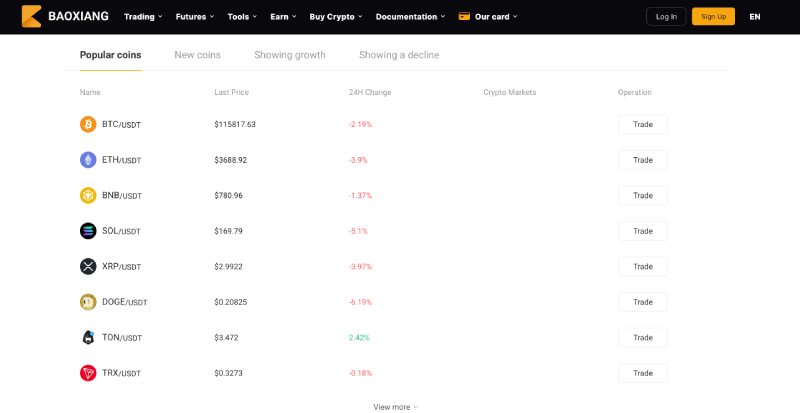The height and width of the screenshot is (413, 800).
Task: Click the TON coin icon
Action: (x=88, y=337)
